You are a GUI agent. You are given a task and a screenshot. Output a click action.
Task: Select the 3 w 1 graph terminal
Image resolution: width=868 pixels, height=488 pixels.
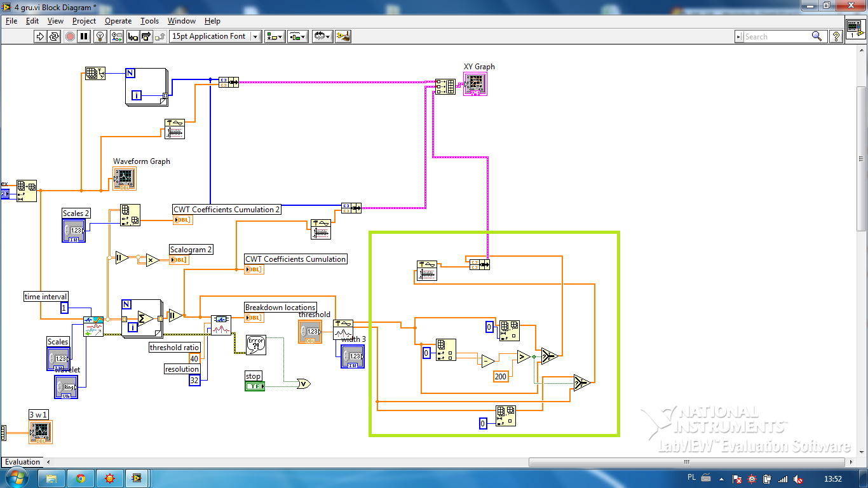[41, 432]
